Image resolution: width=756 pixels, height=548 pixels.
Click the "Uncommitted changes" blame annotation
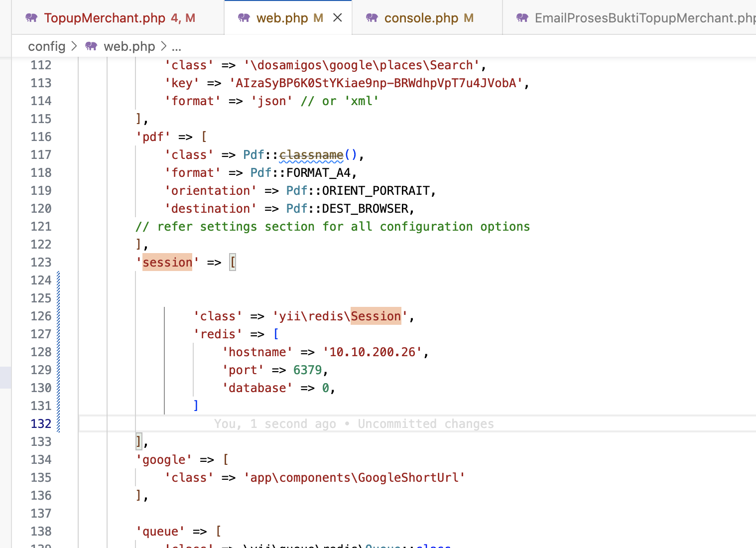point(425,424)
